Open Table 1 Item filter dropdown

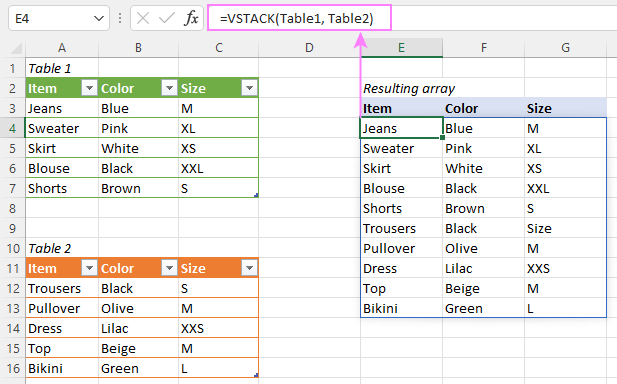pyautogui.click(x=89, y=88)
